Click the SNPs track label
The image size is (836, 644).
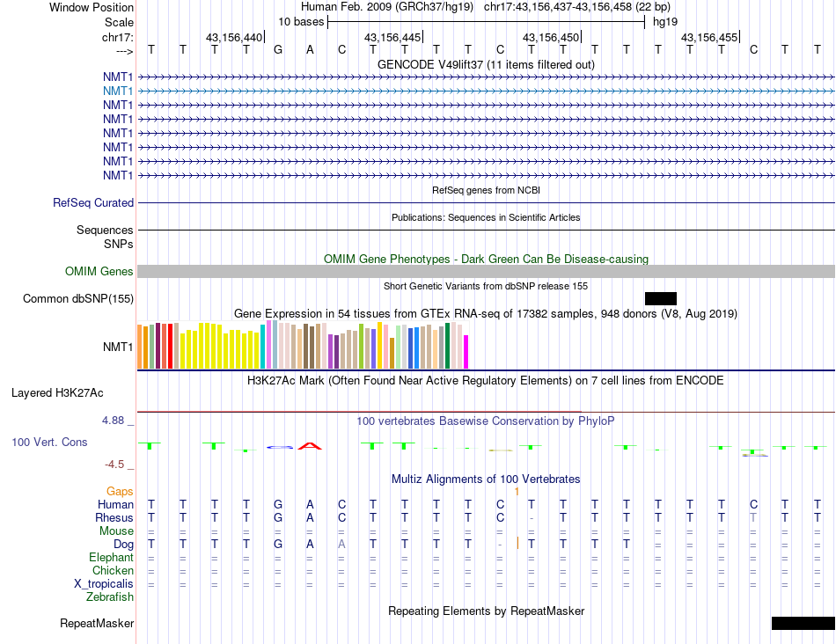[x=119, y=244]
